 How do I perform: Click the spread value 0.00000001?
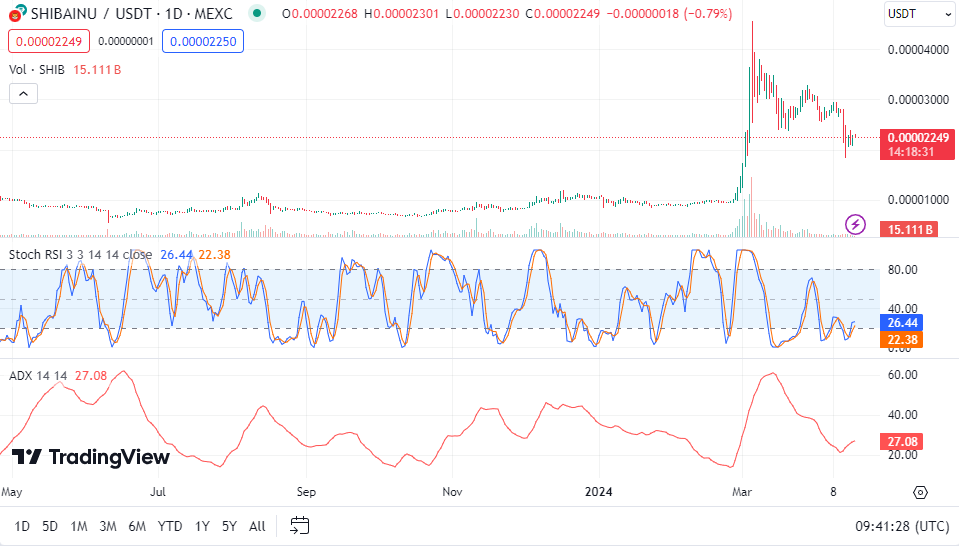pos(126,42)
